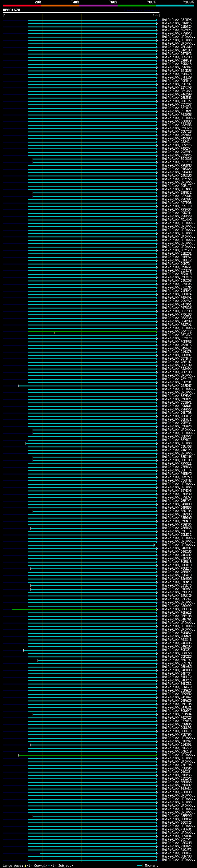Screen dimensions: 197x868
Task: Select hit UniRef100_Q93VH9
Action: 177,151
